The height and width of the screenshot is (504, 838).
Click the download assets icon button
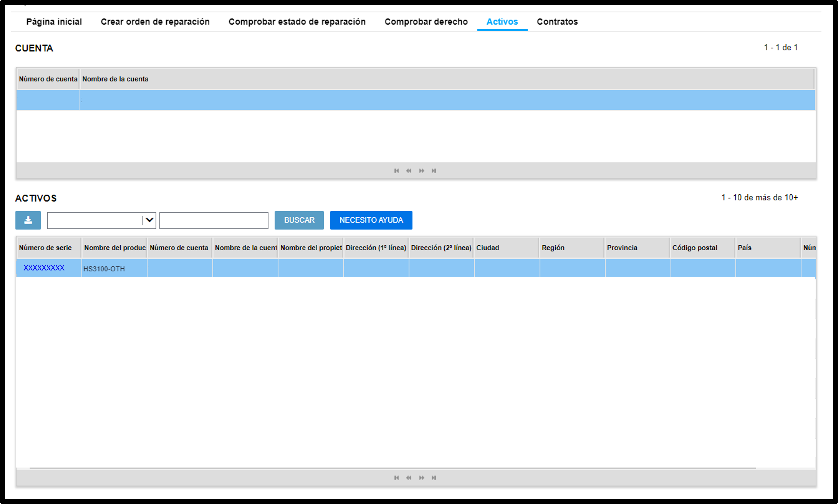tap(28, 220)
